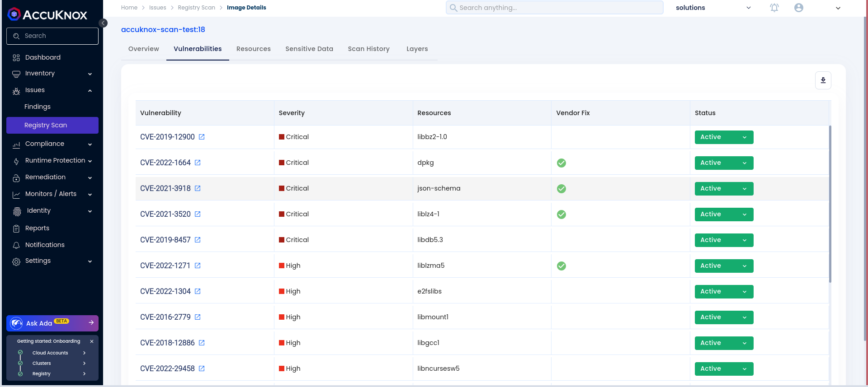Go to Issues breadcrumb link

coord(158,8)
